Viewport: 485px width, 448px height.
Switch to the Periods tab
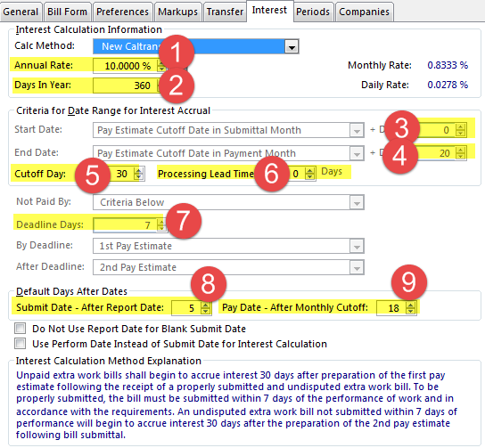click(313, 12)
